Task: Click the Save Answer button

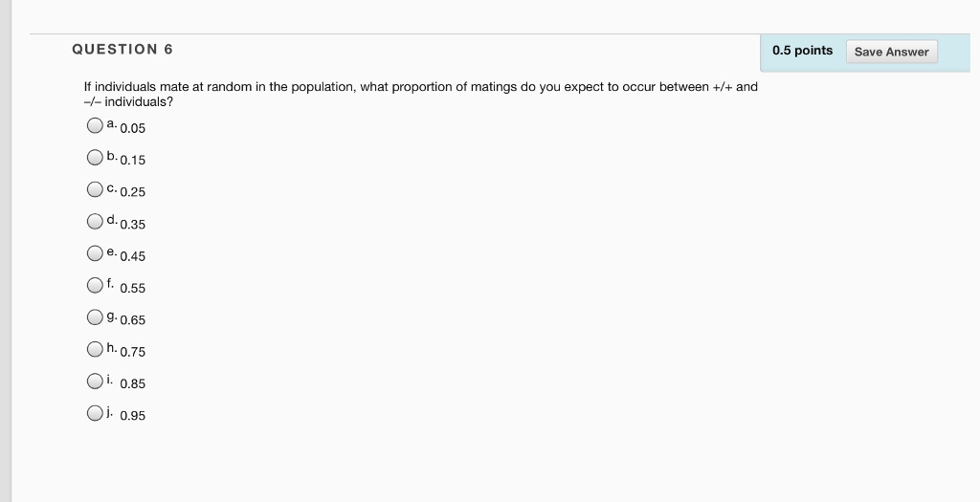Action: pos(891,52)
